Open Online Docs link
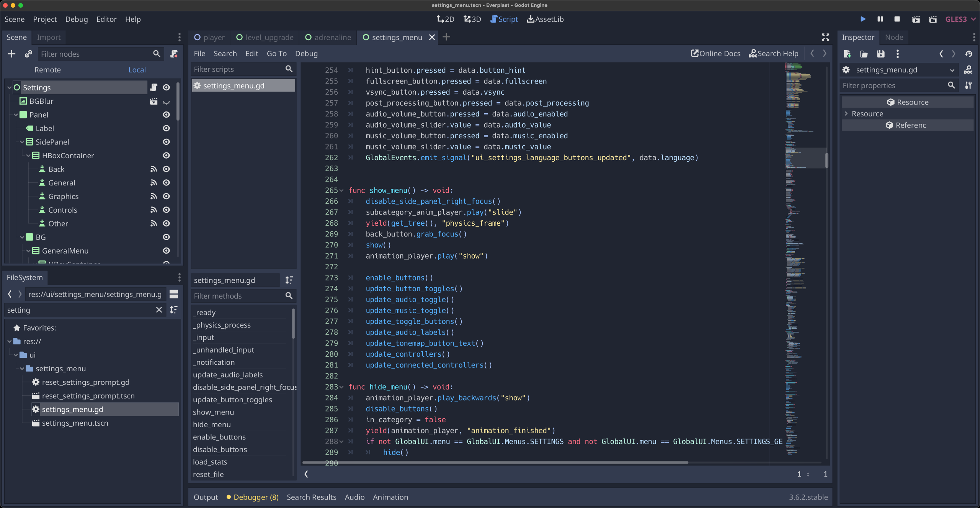This screenshot has height=508, width=980. 715,54
